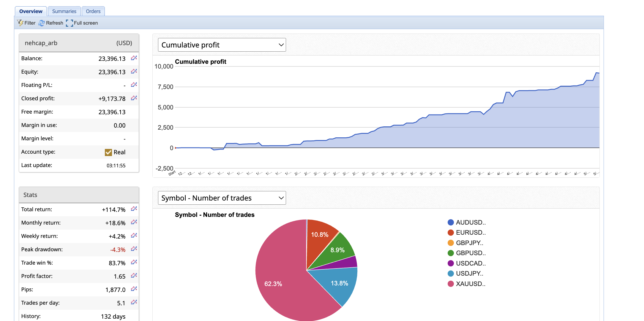This screenshot has width=644, height=321.
Task: Open Symbol - Number of trades dropdown
Action: tap(222, 198)
